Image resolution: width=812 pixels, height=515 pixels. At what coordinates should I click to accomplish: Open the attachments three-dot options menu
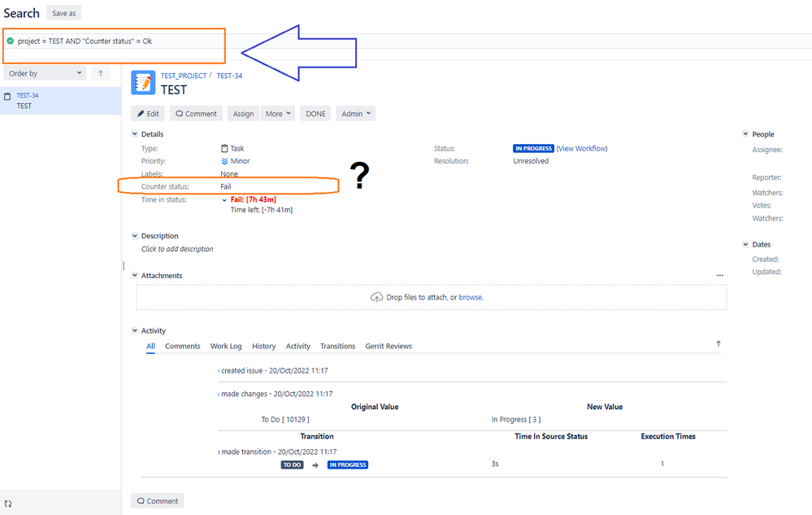(720, 276)
